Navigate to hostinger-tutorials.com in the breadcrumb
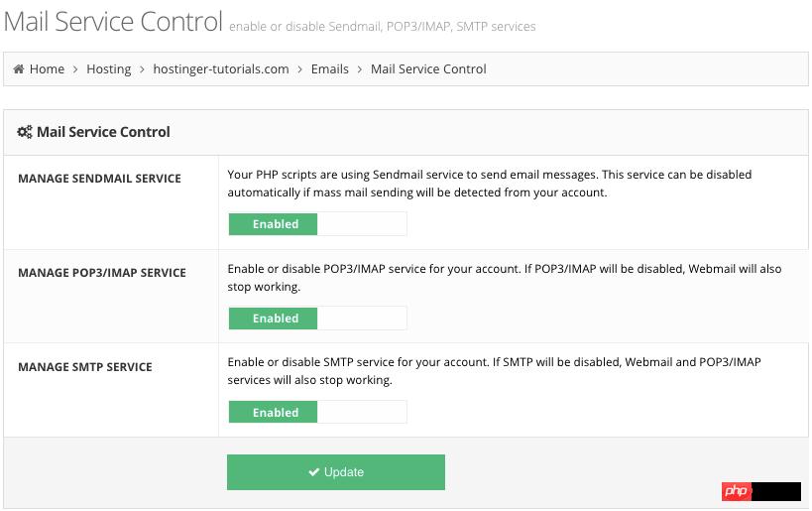The height and width of the screenshot is (511, 812). pos(221,69)
